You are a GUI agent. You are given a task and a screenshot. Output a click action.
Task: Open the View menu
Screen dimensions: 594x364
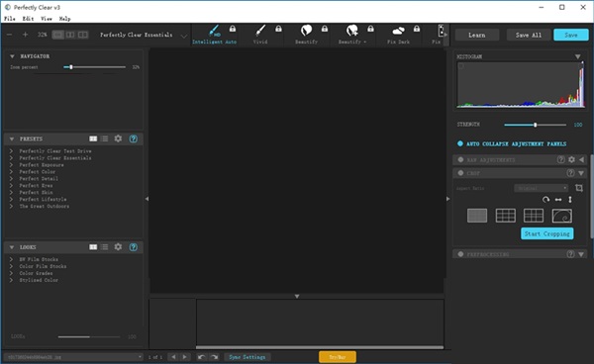47,19
